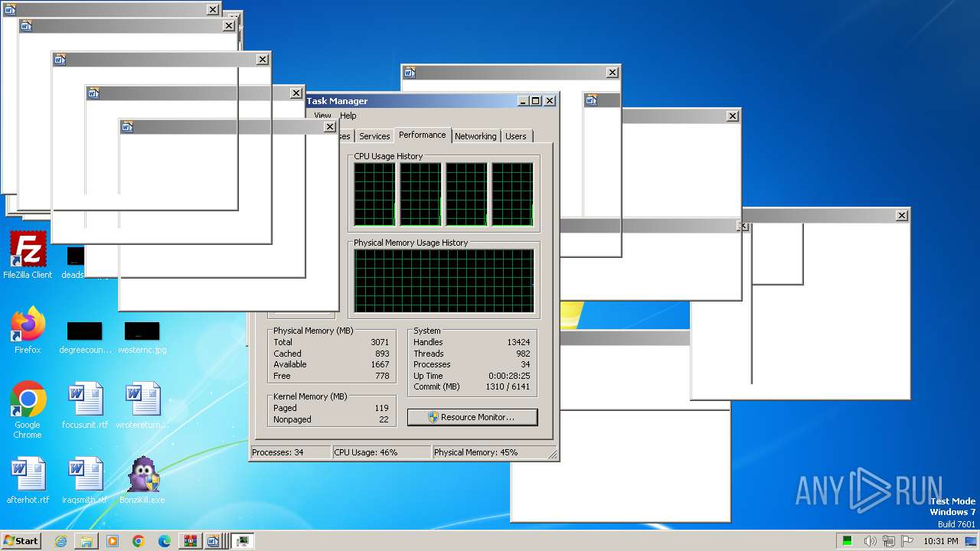The image size is (980, 551).
Task: Open the Help menu in Task Manager
Action: coord(348,116)
